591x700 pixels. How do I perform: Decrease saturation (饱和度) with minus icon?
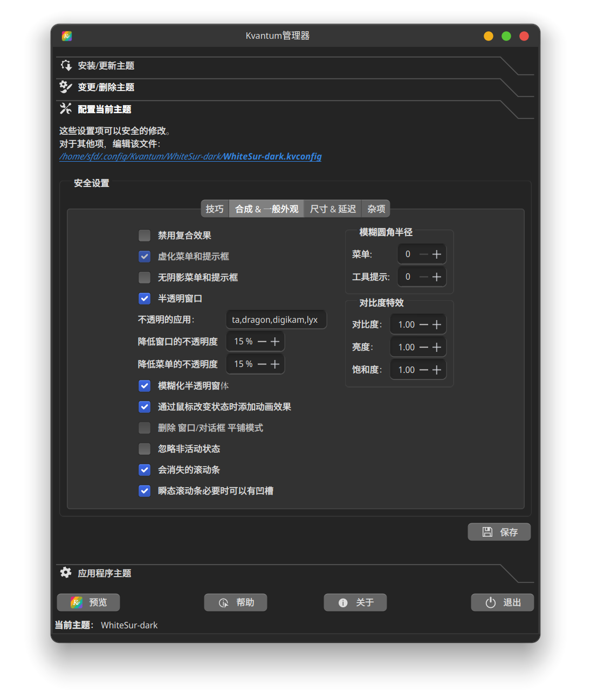[424, 370]
